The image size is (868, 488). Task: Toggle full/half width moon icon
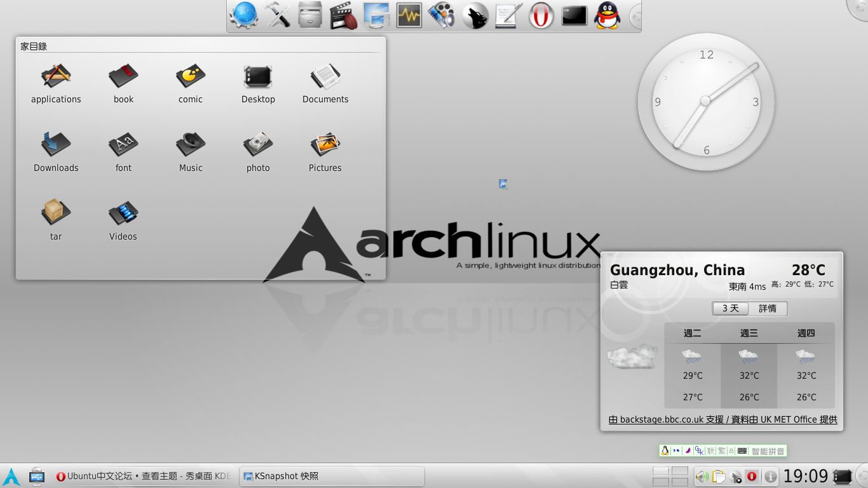(688, 451)
